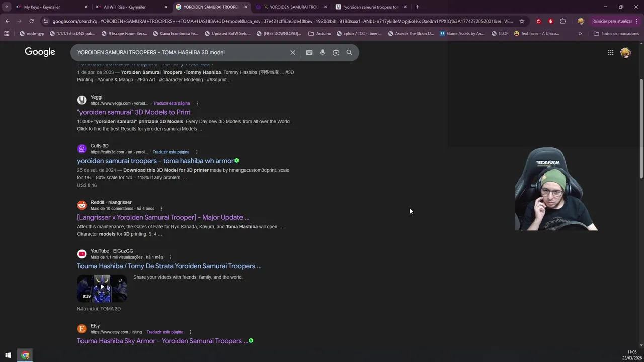Open more options for the YouTube result
This screenshot has height=362, width=644.
170,257
